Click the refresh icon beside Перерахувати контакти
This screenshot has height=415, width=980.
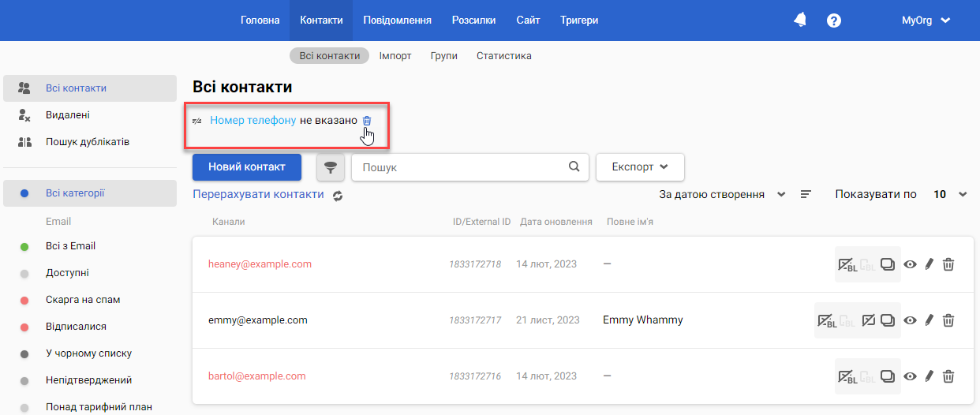338,196
